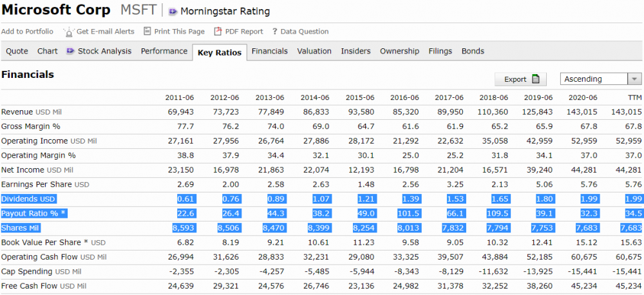644x295 pixels.
Task: Open the Performance tab
Action: coord(164,51)
